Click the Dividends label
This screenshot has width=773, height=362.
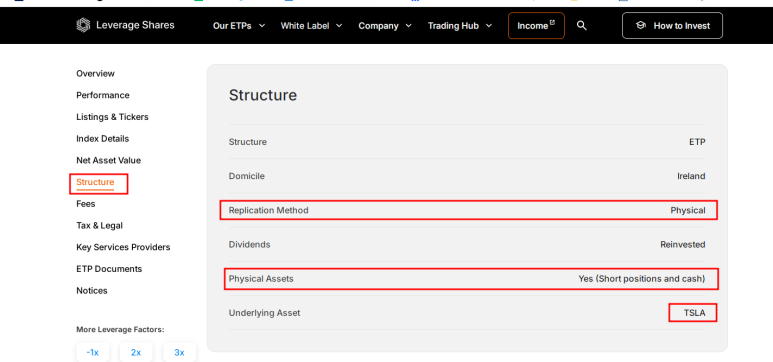(x=249, y=245)
